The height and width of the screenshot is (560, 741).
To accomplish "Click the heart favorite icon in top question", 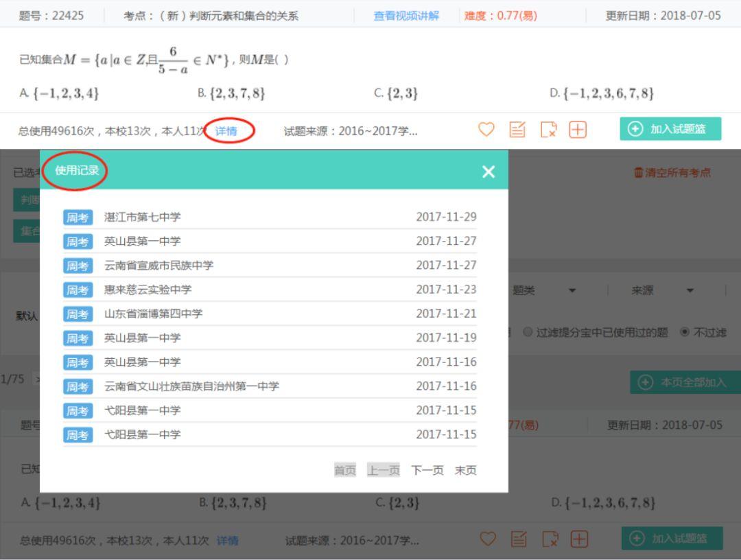I will tap(486, 130).
